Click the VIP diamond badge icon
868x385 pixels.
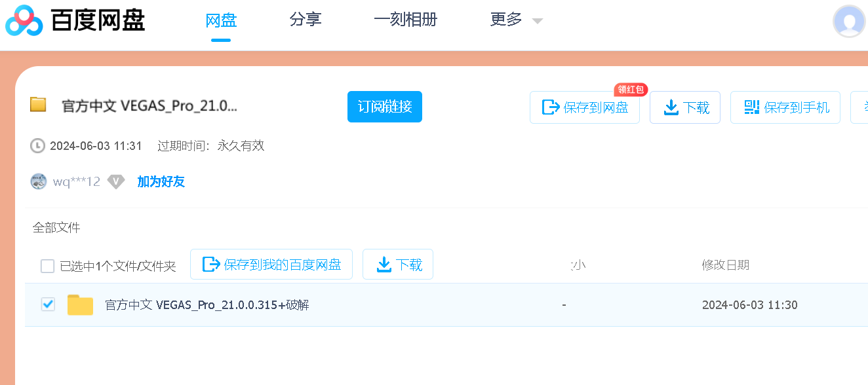[x=116, y=181]
